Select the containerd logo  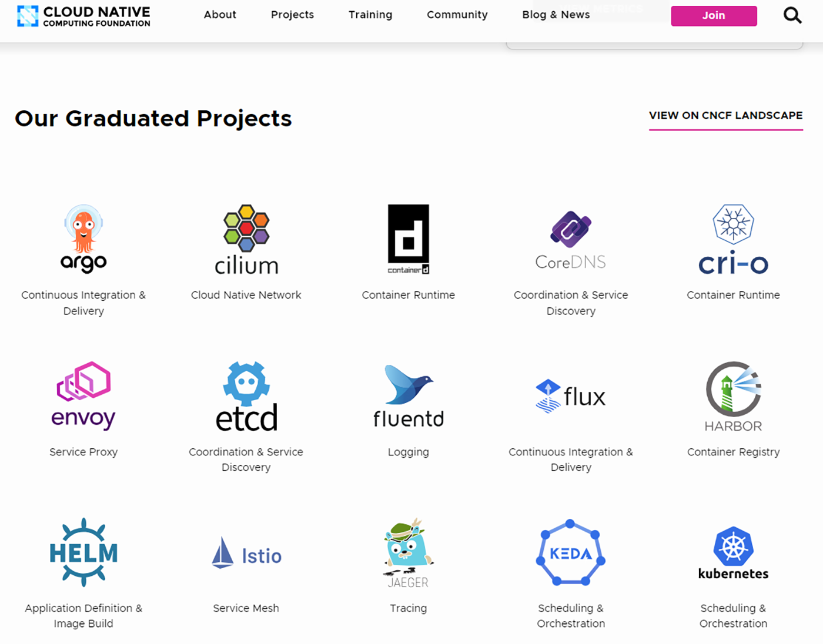pyautogui.click(x=409, y=239)
